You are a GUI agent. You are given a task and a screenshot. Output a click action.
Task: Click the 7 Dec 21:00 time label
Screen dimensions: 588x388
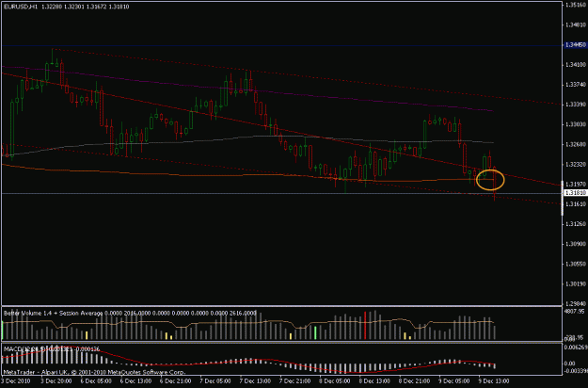tap(295, 381)
